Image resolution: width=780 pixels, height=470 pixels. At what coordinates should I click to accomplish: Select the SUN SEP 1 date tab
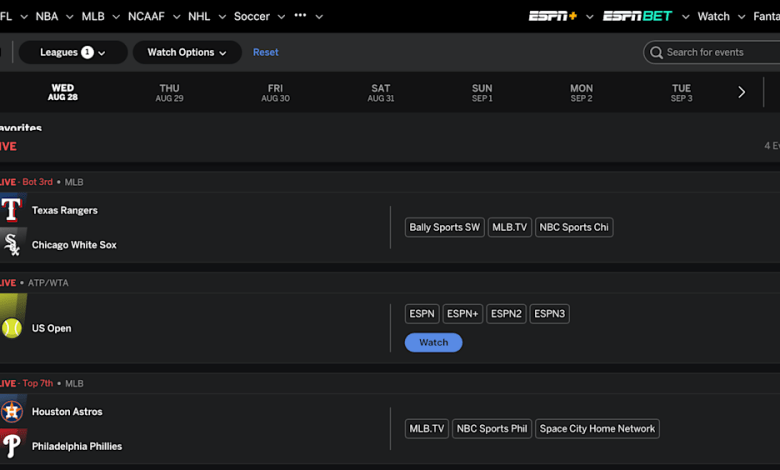(482, 93)
